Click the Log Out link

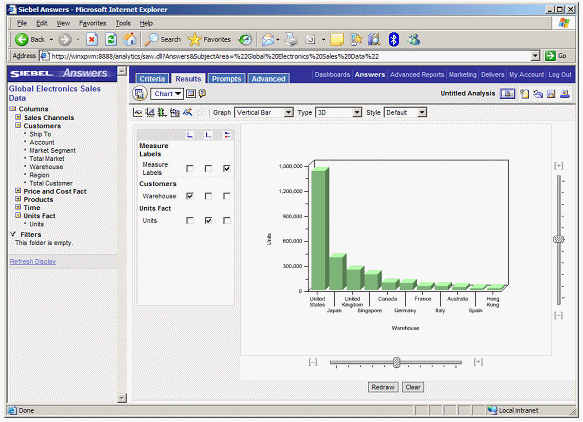click(x=560, y=74)
